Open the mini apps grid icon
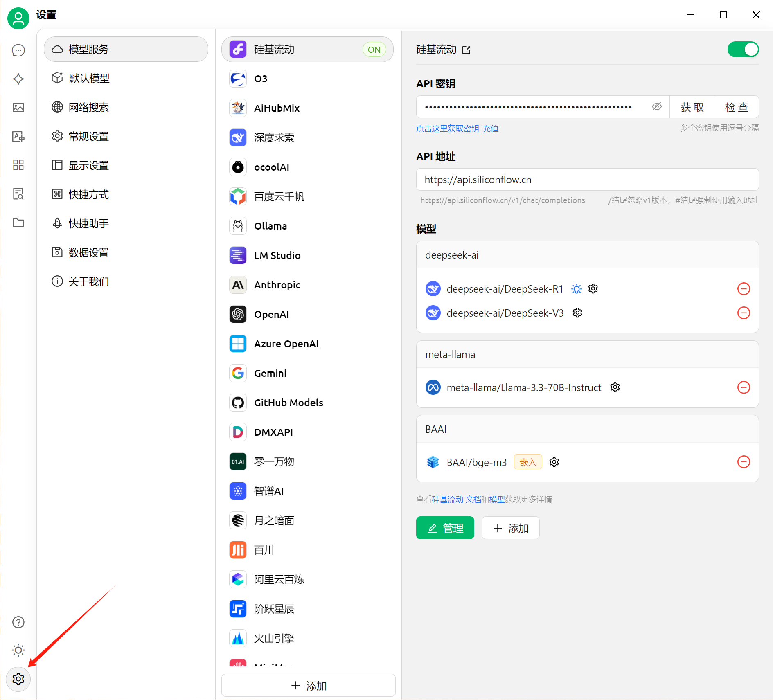The image size is (773, 700). (x=18, y=165)
